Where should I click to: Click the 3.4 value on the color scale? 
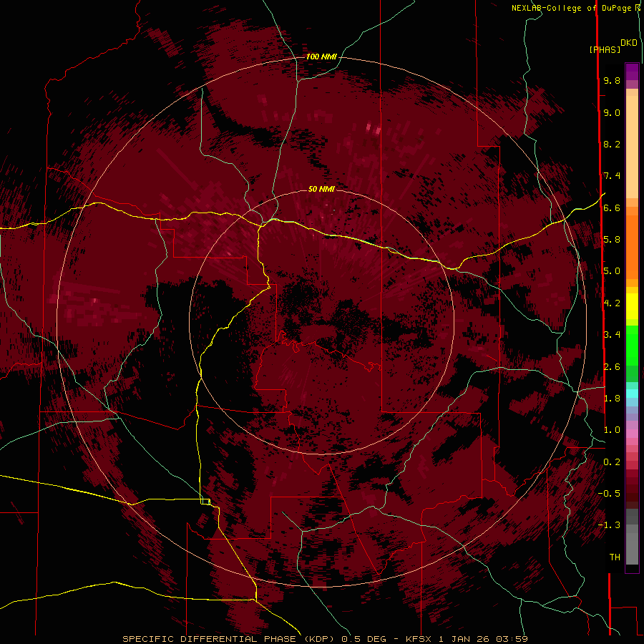point(612,335)
